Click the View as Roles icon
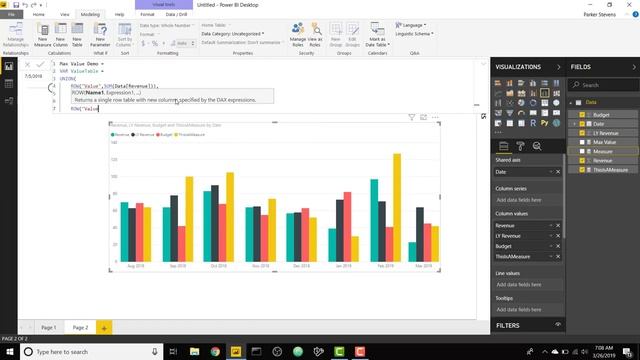 pos(315,35)
